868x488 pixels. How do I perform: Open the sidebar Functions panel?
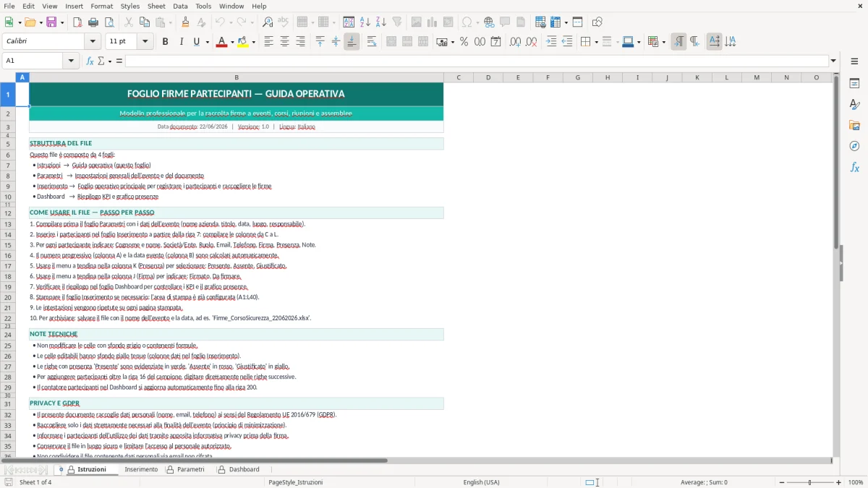point(854,167)
